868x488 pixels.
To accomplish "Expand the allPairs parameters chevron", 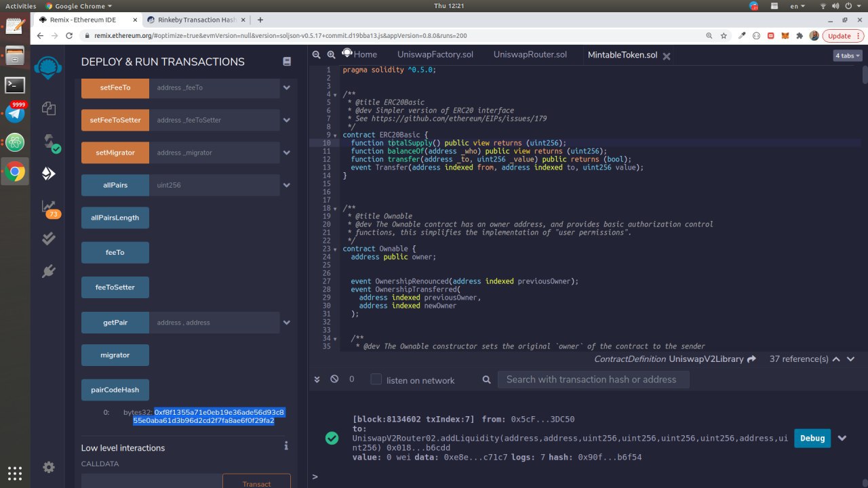I will point(286,185).
